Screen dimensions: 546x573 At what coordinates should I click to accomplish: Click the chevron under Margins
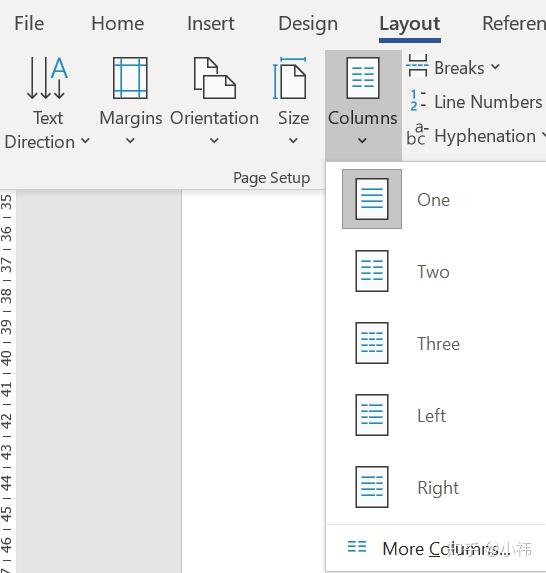[x=130, y=140]
